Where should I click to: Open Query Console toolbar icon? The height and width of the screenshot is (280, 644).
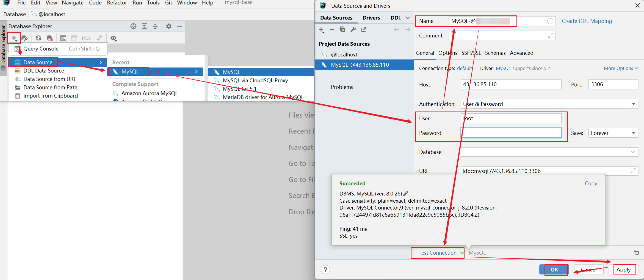[x=63, y=38]
